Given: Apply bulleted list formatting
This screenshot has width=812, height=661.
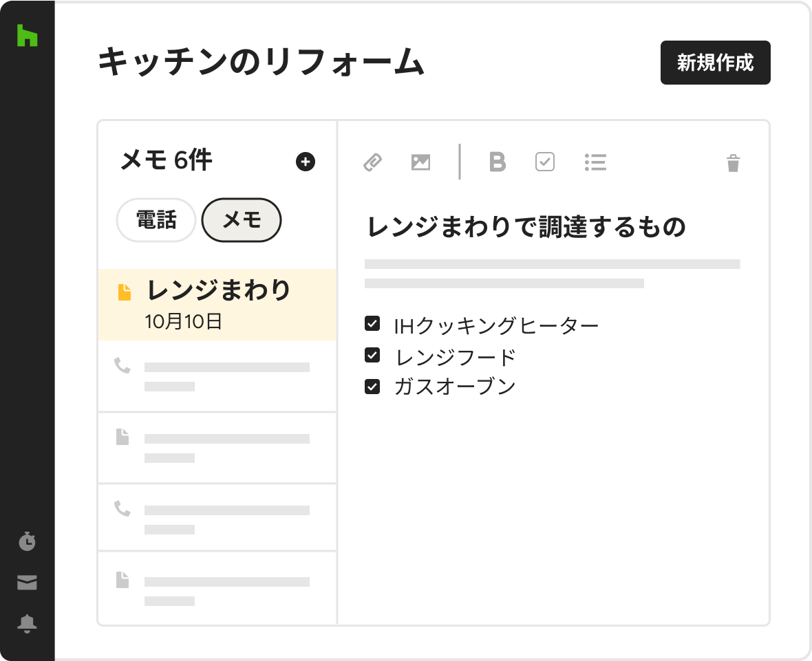Looking at the screenshot, I should (595, 162).
